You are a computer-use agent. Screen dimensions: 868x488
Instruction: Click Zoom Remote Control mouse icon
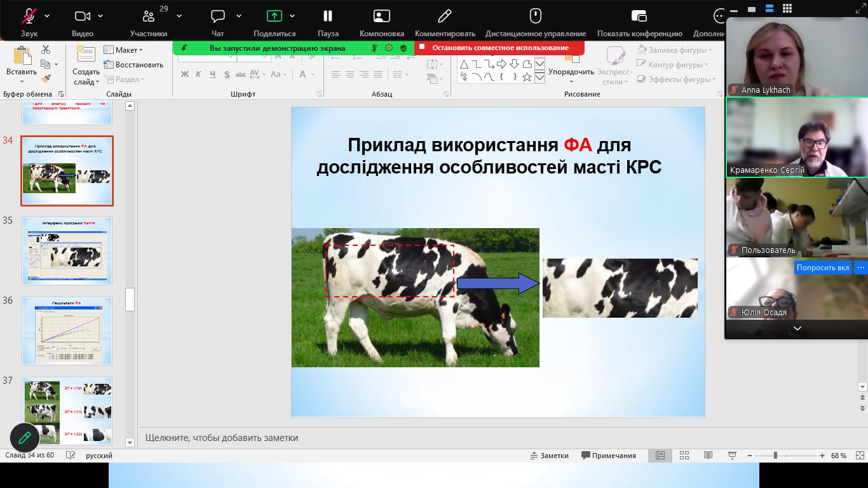(535, 16)
